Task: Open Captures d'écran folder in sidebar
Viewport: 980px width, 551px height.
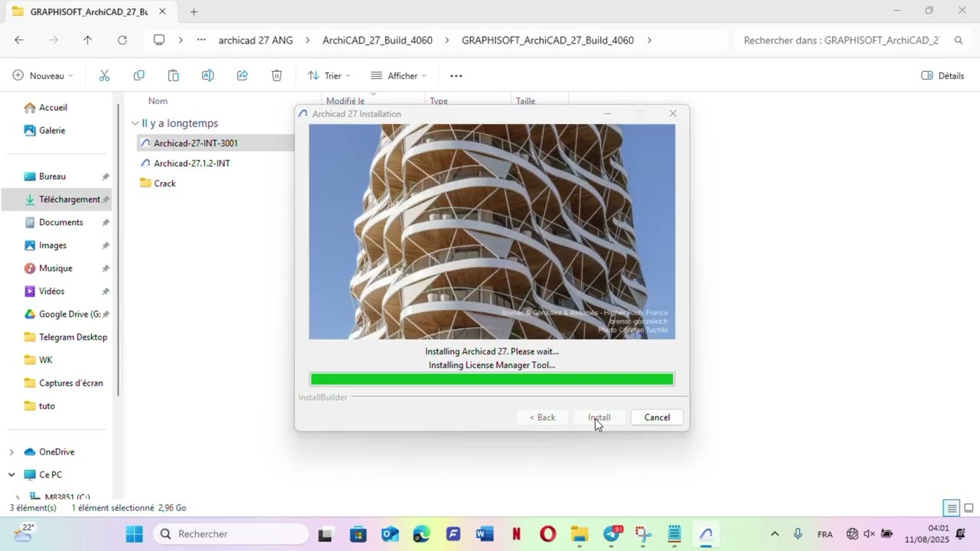Action: pos(70,383)
